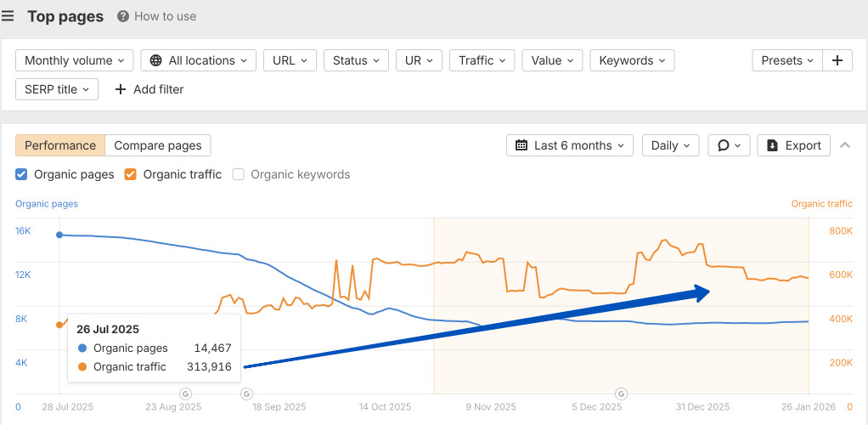Click Add filter
868x425 pixels.
click(x=149, y=89)
